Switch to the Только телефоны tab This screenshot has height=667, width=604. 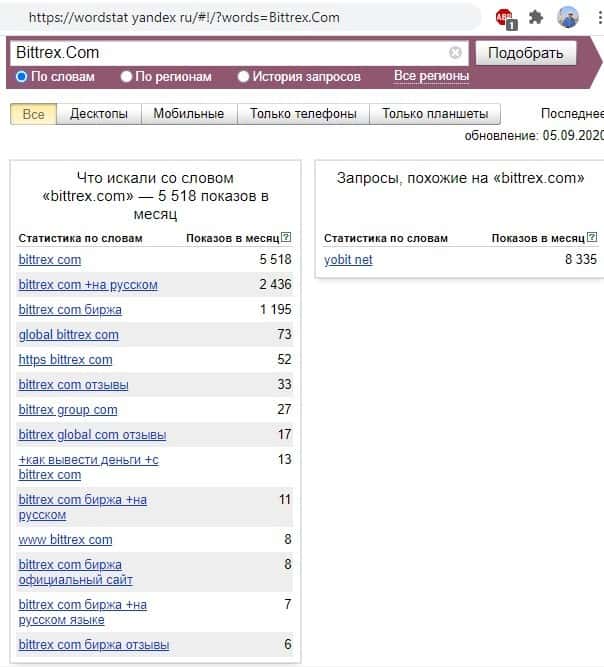coord(303,114)
